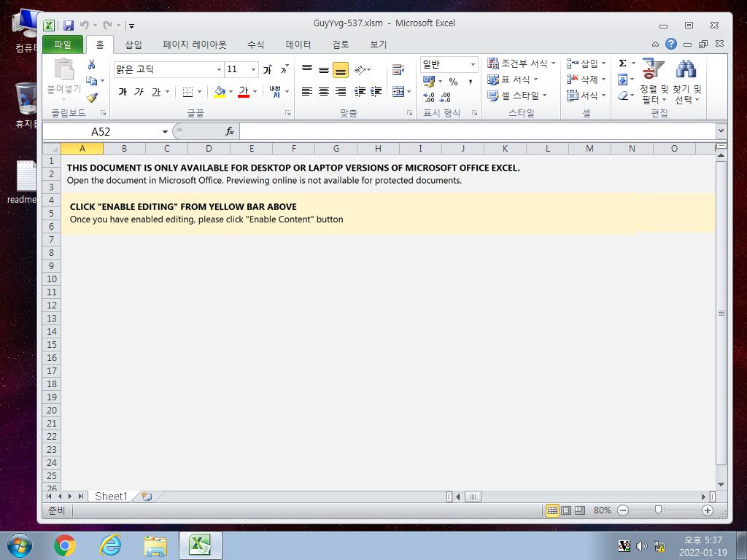Image resolution: width=747 pixels, height=560 pixels.
Task: Open 셀 스타일 cell styles gallery
Action: [x=517, y=96]
